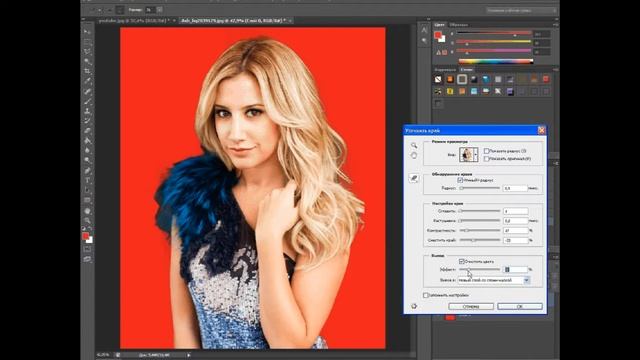Select the Crop tool

click(x=87, y=71)
